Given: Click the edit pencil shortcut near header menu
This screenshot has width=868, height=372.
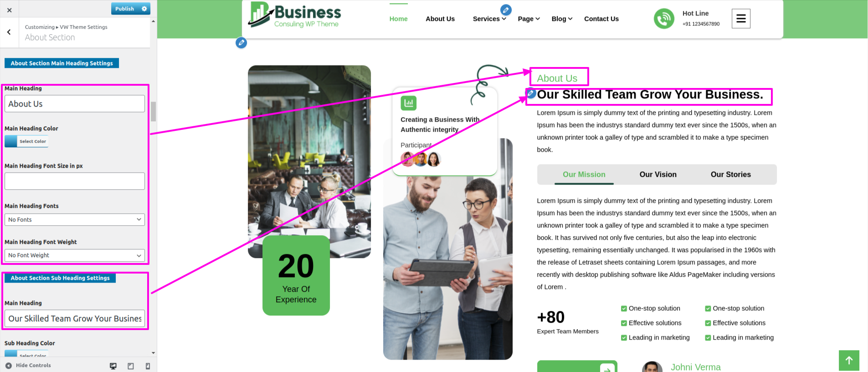Looking at the screenshot, I should coord(506,10).
